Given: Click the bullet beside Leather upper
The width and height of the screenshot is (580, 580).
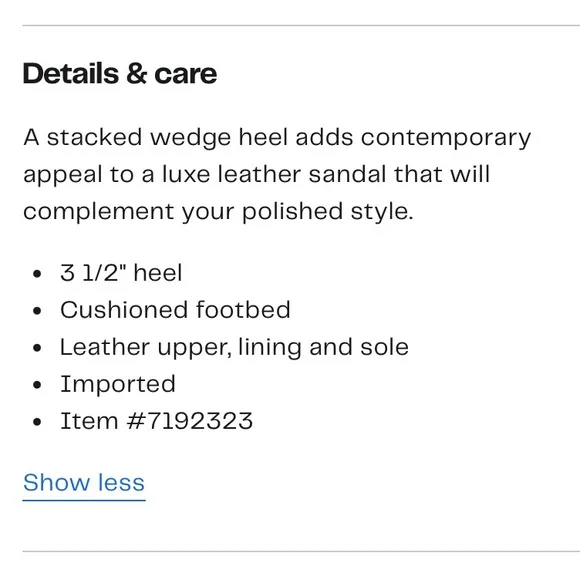Looking at the screenshot, I should click(37, 348).
